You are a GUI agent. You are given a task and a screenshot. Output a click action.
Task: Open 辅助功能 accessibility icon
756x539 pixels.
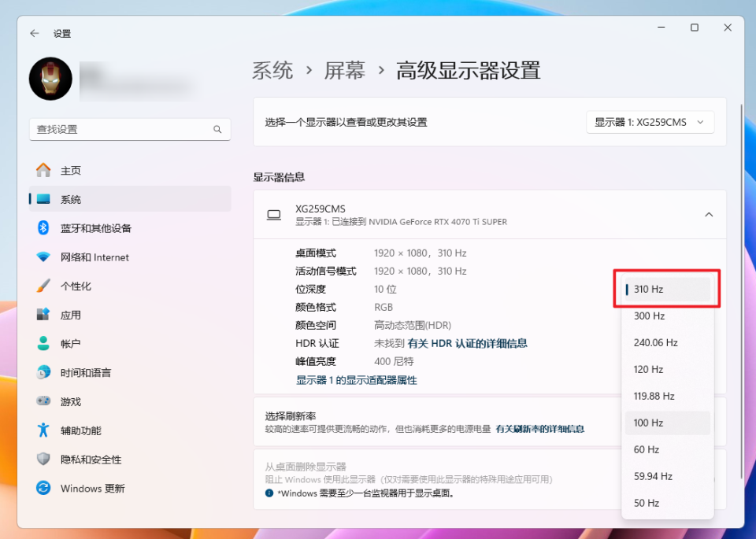43,430
